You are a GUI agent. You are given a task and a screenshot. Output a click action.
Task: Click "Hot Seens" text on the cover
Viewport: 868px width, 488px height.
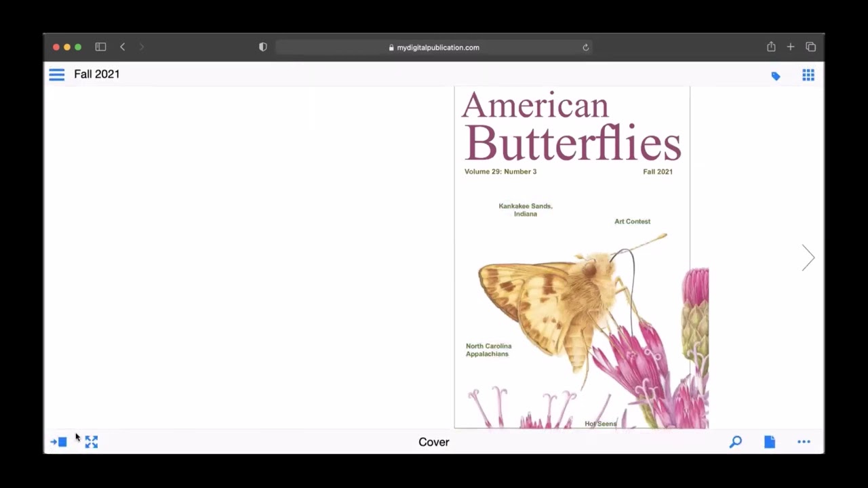(601, 424)
